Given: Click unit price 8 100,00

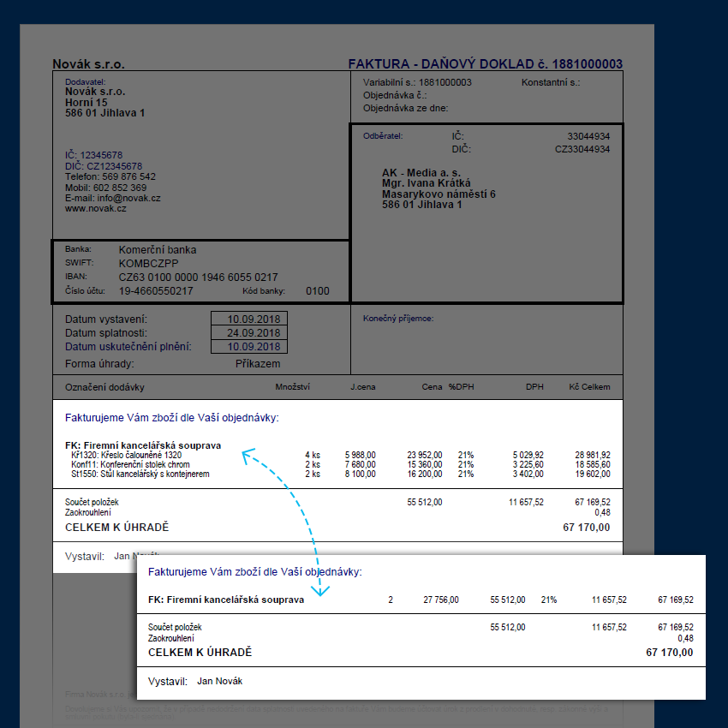Looking at the screenshot, I should pos(361,474).
